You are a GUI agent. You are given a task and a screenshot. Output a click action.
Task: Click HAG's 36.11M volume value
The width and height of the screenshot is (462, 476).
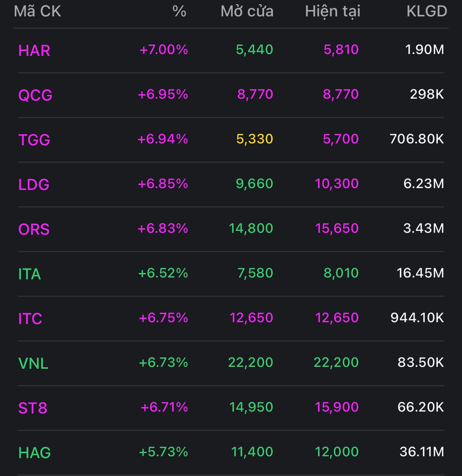pyautogui.click(x=421, y=452)
